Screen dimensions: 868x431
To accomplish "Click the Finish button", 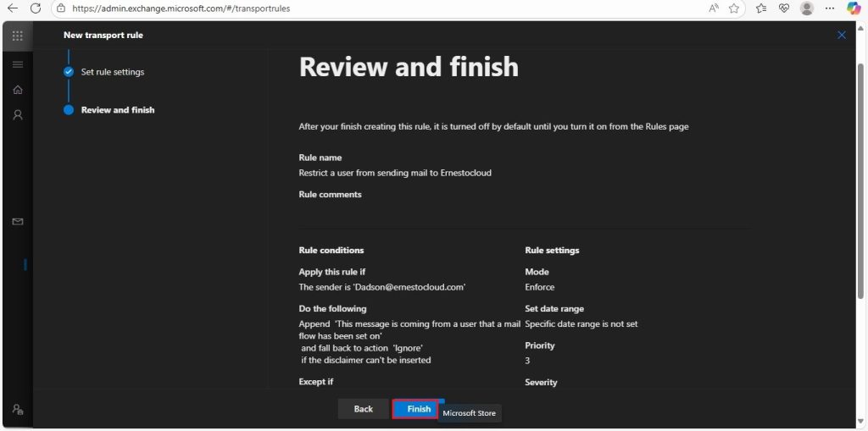I will coord(419,409).
